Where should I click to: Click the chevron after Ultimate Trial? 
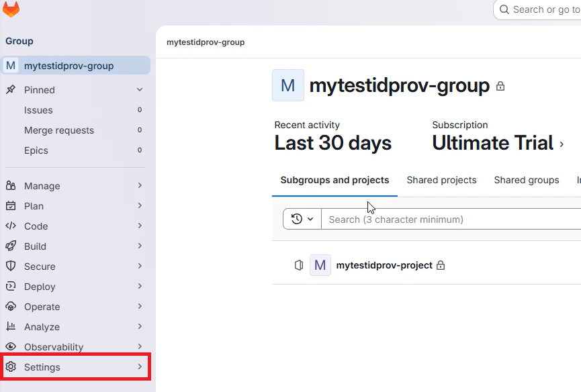(562, 144)
